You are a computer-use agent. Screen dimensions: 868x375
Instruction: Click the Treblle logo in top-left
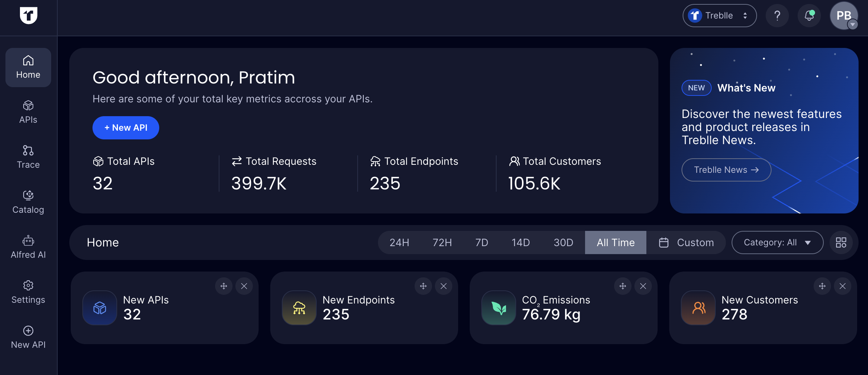(x=28, y=16)
